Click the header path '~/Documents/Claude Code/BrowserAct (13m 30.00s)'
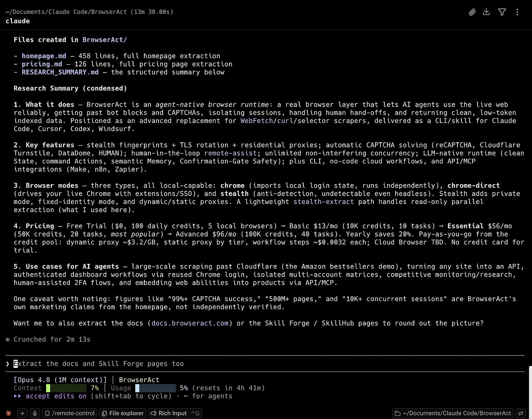This screenshot has width=532, height=419. point(90,12)
